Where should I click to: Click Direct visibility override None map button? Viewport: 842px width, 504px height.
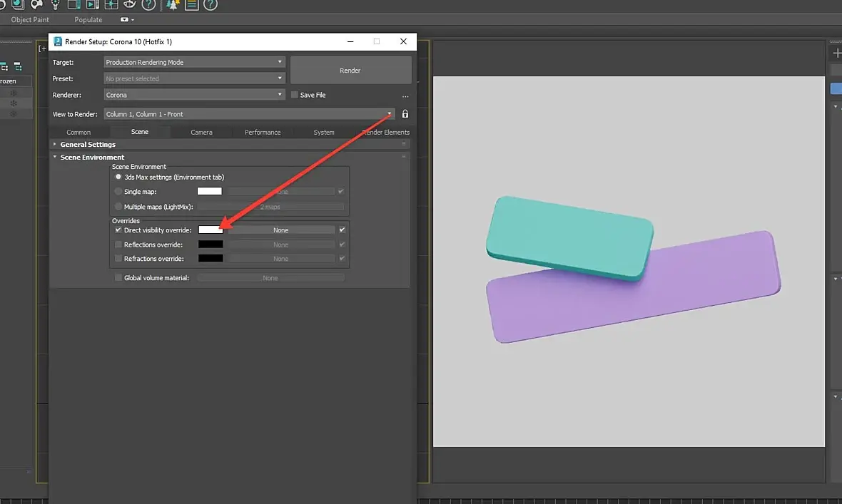coord(280,230)
